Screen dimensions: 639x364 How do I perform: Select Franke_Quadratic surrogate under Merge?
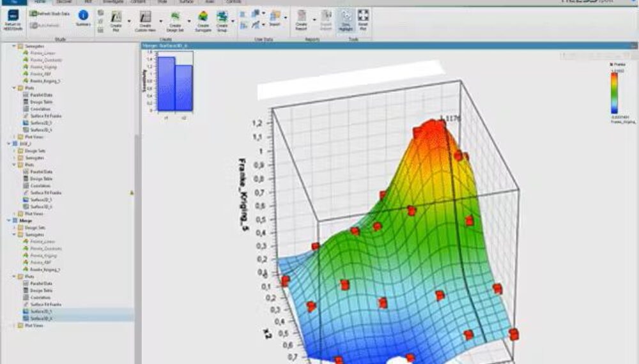pos(46,249)
